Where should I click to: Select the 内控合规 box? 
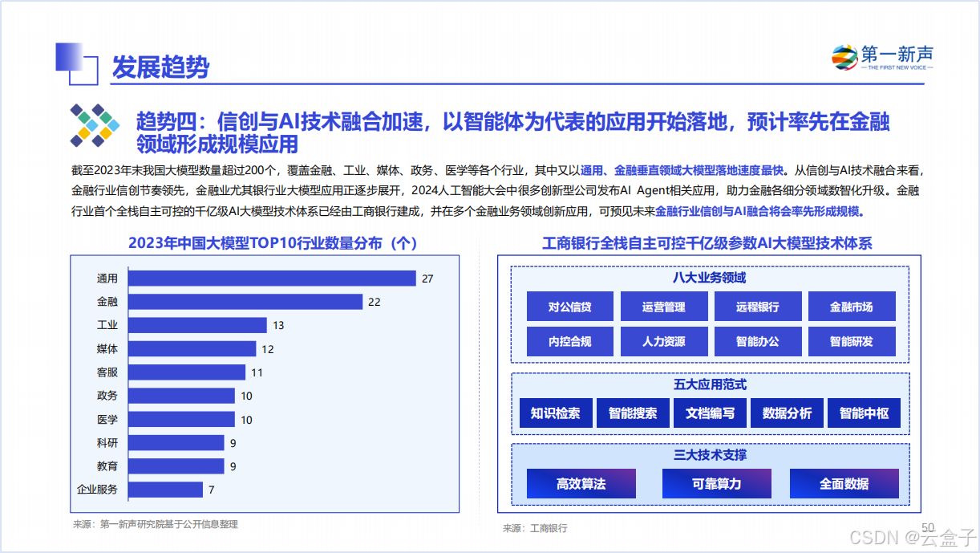click(x=570, y=341)
